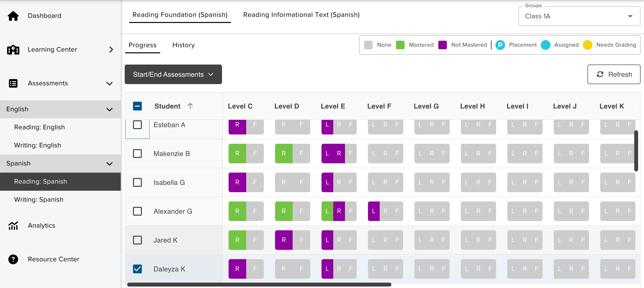Click Isabella G Level C R block
Viewport: 644px width, 288px height.
pos(237,182)
